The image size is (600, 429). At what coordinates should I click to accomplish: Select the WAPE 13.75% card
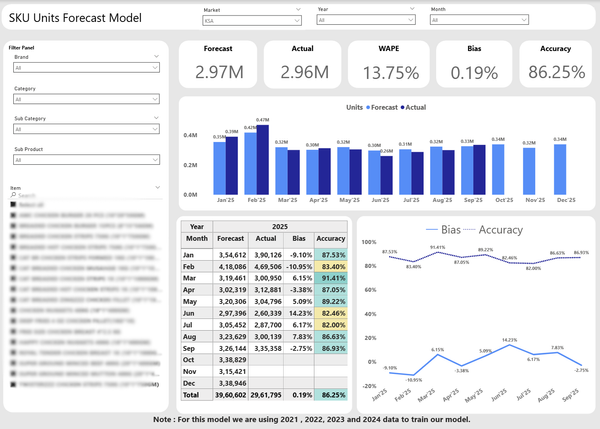pos(389,64)
